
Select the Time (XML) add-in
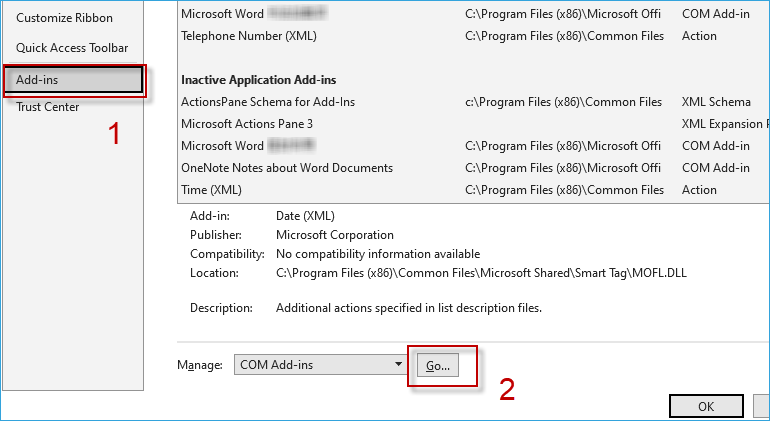pos(473,190)
